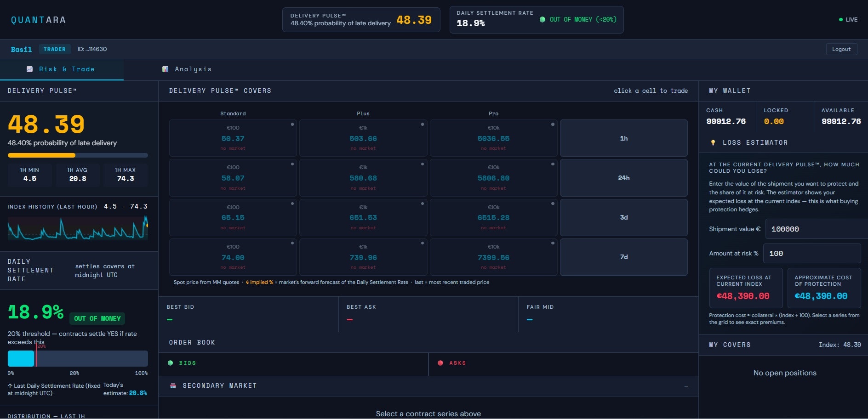
Task: Click the 1H MIN 4.5 stat box
Action: [30, 175]
